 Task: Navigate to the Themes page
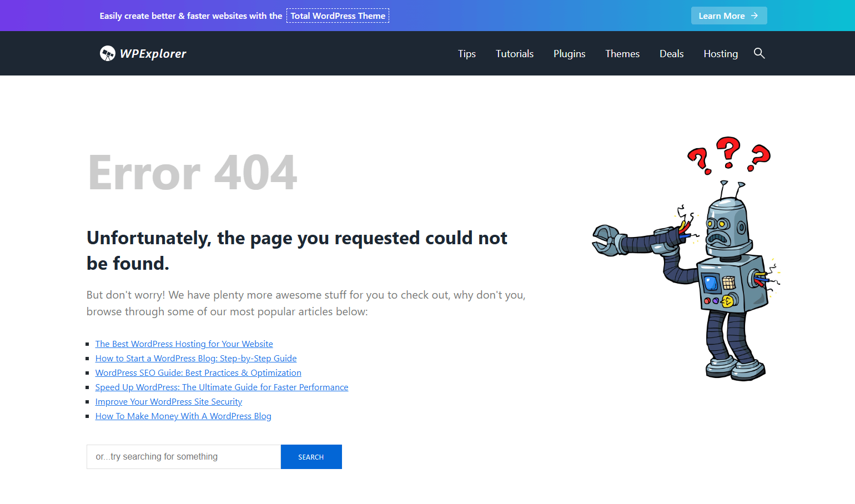click(622, 54)
